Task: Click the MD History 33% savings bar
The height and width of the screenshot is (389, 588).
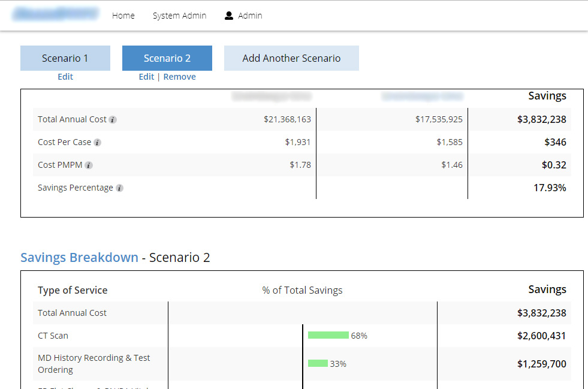Action: pyautogui.click(x=318, y=363)
